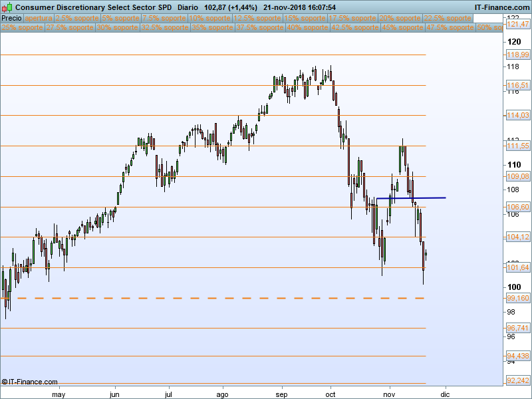532x399 pixels.
Task: Click the 96,741 price level label
Action: pyautogui.click(x=517, y=328)
